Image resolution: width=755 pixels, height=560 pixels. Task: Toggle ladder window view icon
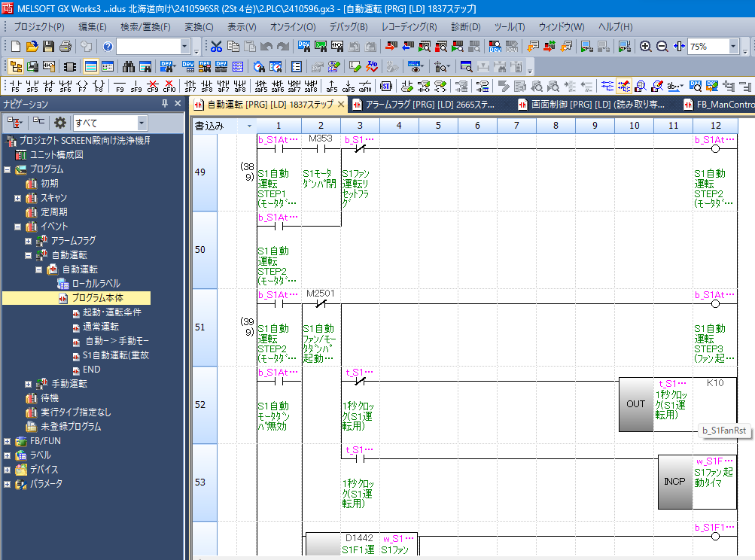coord(90,66)
